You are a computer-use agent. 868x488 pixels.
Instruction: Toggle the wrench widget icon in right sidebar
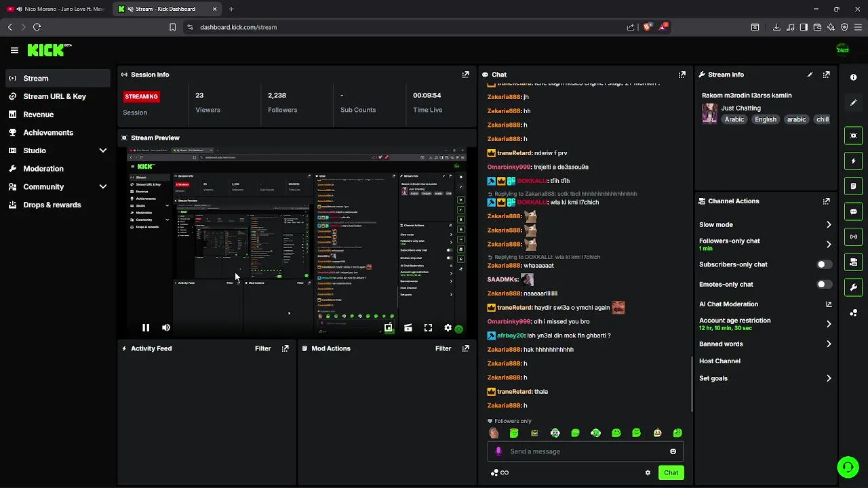point(854,287)
